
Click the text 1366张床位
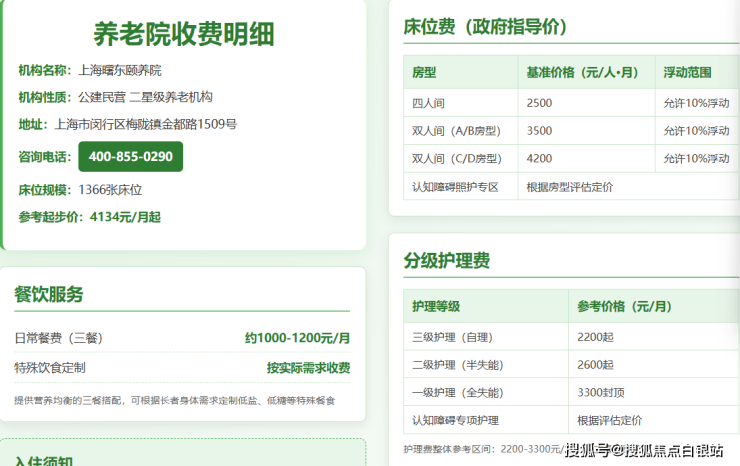click(x=110, y=190)
